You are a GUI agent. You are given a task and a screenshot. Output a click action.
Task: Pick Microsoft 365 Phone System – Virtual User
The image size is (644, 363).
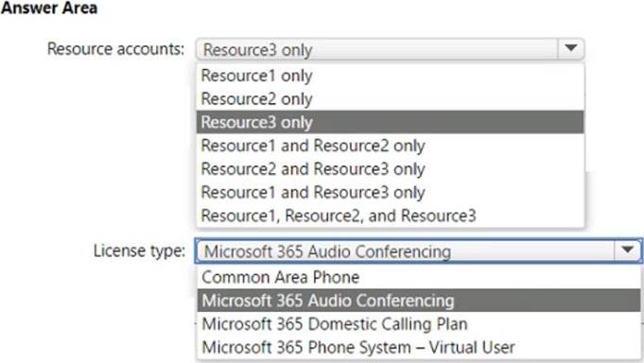419,347
